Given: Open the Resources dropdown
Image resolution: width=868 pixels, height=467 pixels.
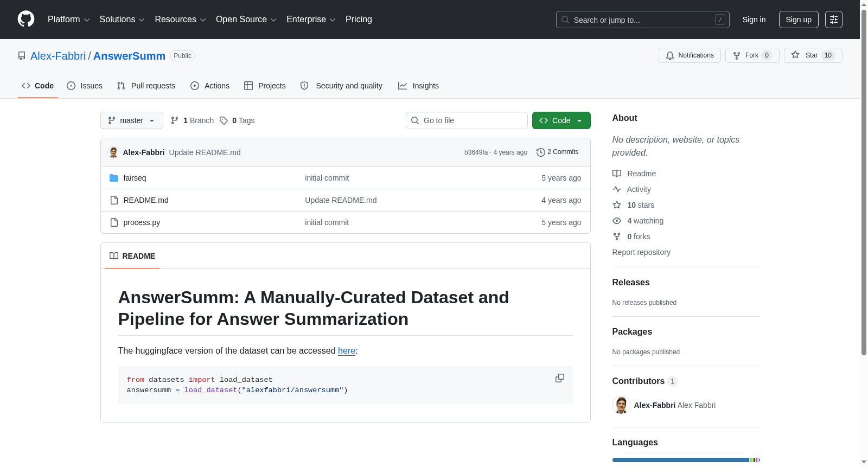Looking at the screenshot, I should pos(181,20).
